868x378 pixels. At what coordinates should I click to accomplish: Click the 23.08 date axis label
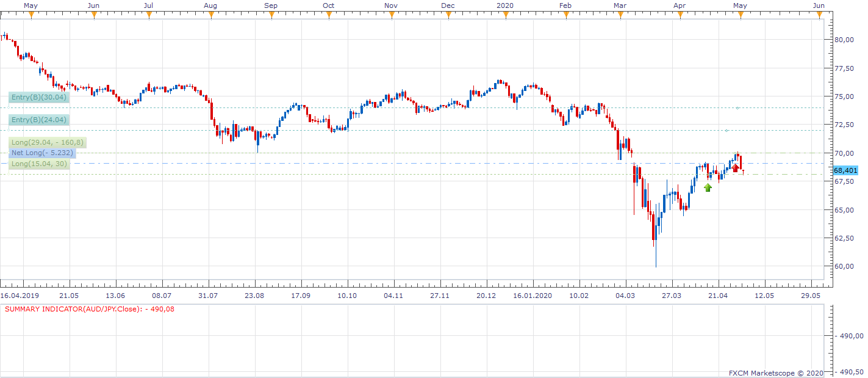254,296
